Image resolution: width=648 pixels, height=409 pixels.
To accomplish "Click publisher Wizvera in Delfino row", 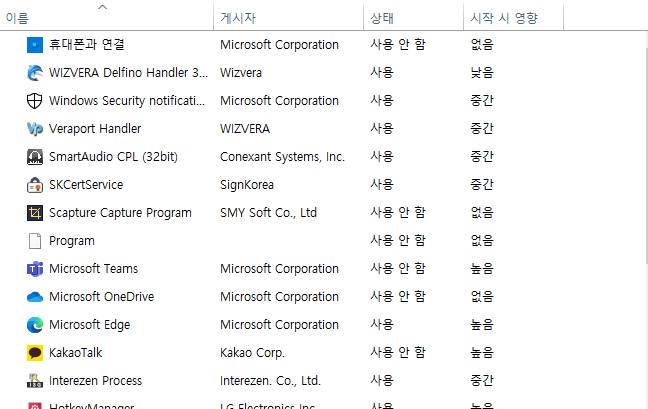I will click(241, 73).
